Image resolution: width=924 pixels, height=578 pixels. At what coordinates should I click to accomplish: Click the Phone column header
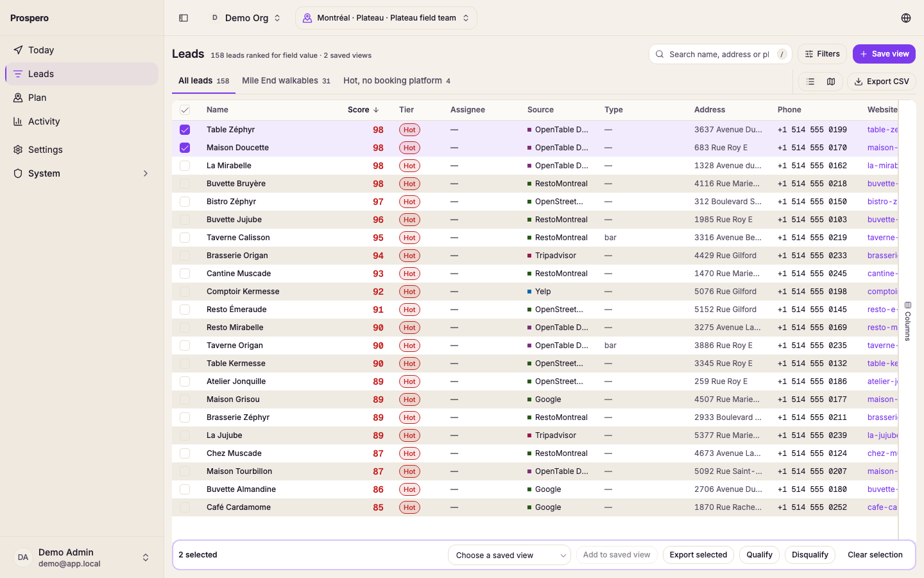point(789,110)
